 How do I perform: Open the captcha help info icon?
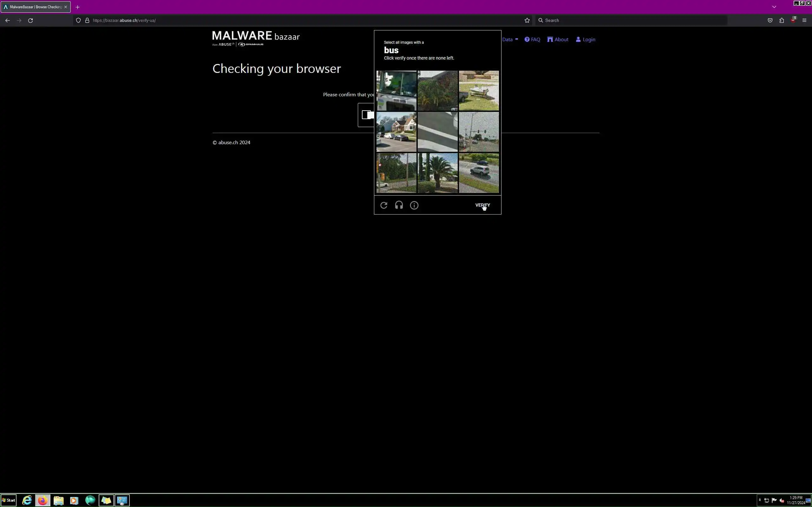pyautogui.click(x=414, y=205)
